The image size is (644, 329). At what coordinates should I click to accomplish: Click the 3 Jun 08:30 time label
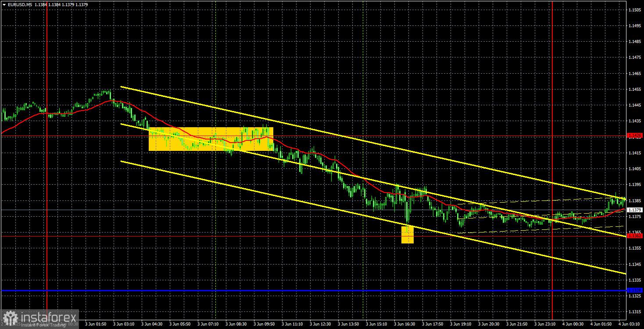point(236,324)
